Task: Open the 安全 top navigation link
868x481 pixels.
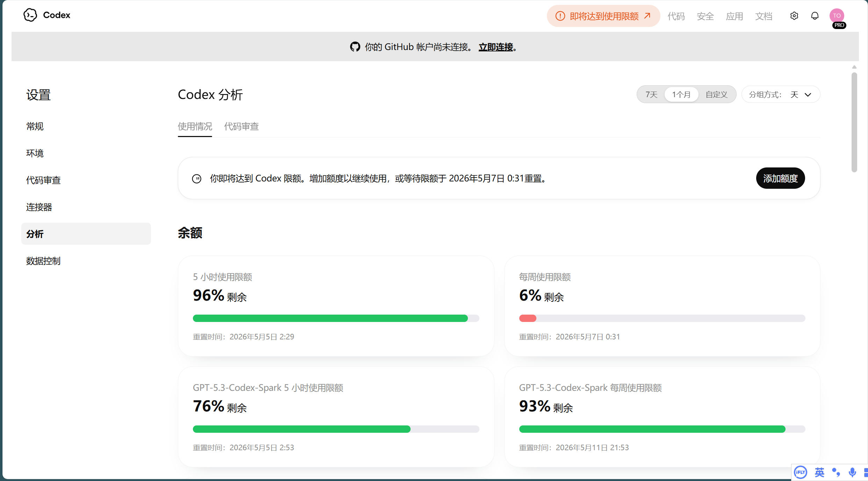Action: click(705, 16)
